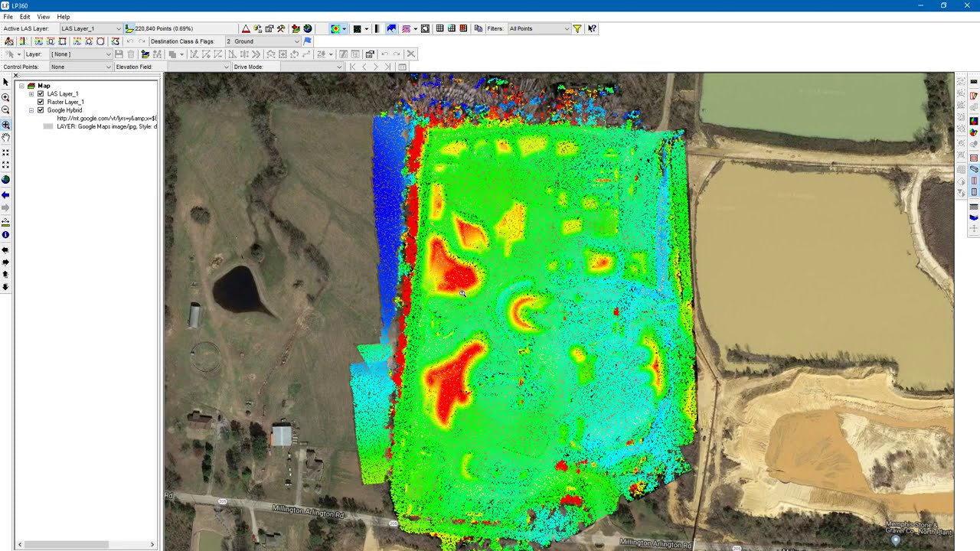980x551 pixels.
Task: Click the globe full extent icon
Action: [5, 180]
